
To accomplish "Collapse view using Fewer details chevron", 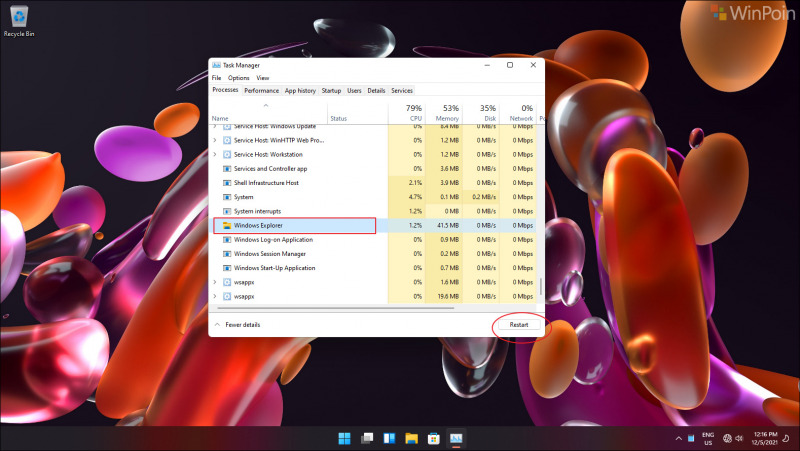I will point(217,325).
